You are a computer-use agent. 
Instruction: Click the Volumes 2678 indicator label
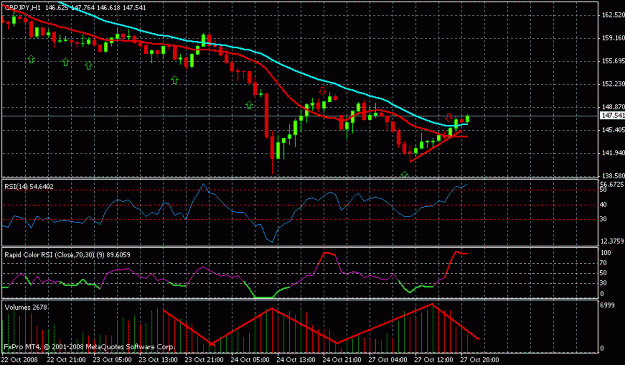click(x=26, y=307)
